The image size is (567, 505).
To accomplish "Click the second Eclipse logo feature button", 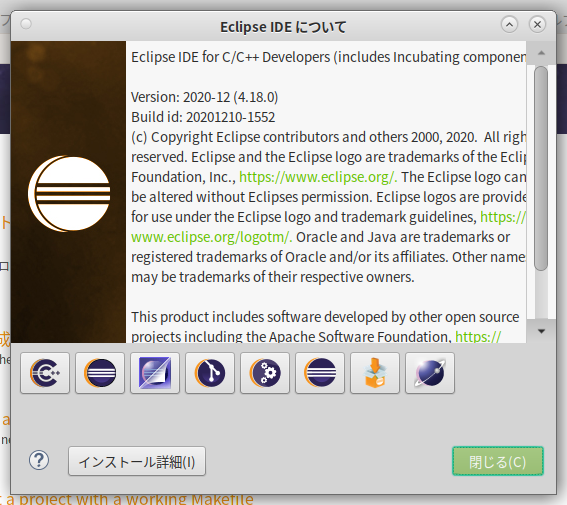I will point(320,373).
